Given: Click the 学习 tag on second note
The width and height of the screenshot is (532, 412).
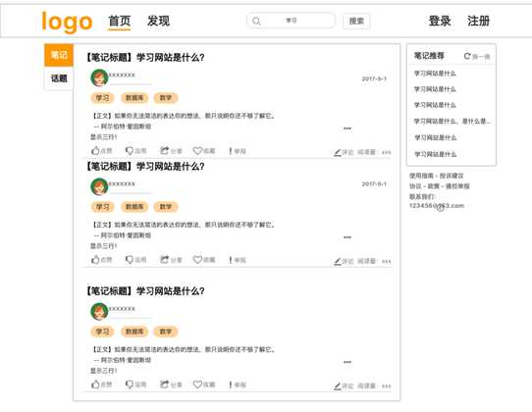Looking at the screenshot, I should click(102, 207).
